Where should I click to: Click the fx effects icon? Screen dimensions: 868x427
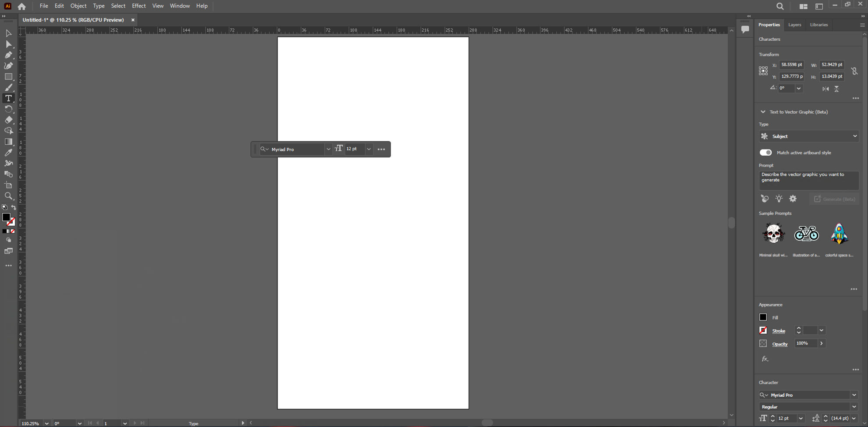tap(765, 359)
